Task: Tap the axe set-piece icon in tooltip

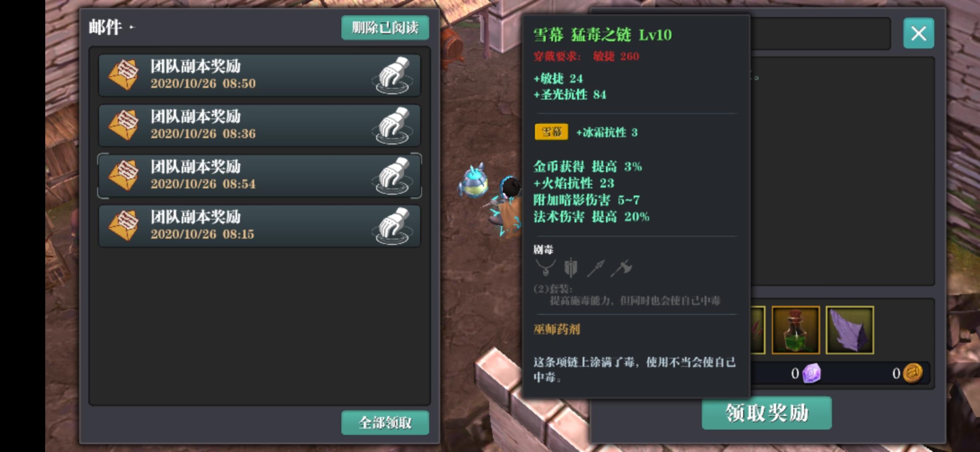Action: 622,268
